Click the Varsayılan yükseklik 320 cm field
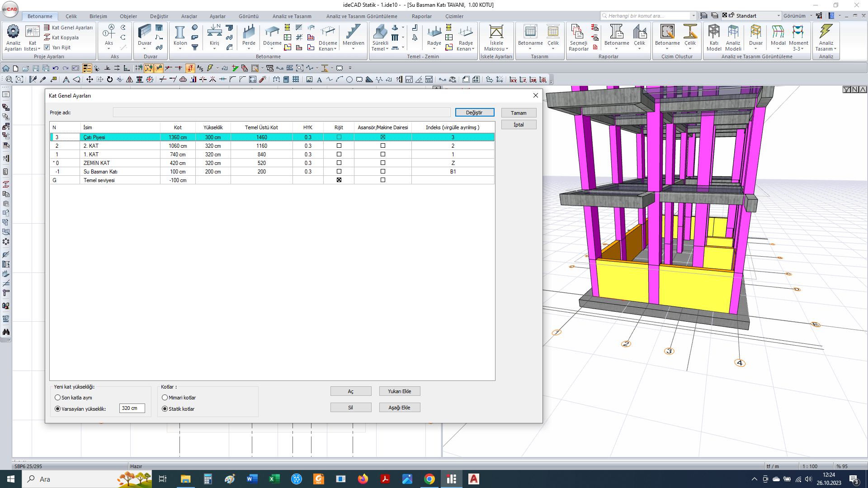The height and width of the screenshot is (488, 868). (132, 408)
